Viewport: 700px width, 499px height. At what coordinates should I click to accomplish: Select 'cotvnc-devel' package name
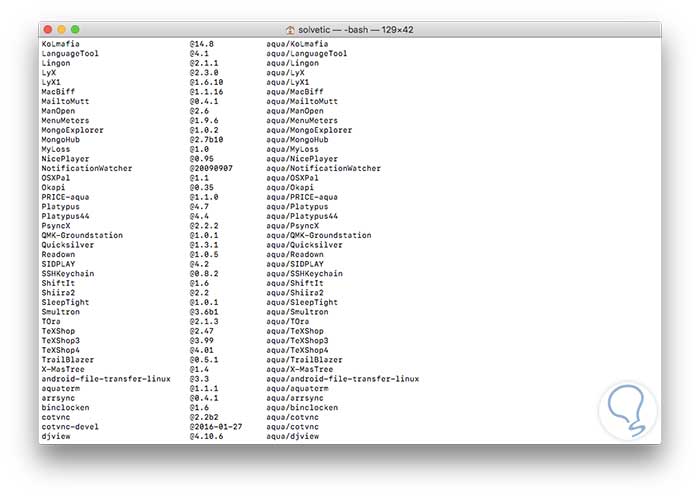point(70,427)
